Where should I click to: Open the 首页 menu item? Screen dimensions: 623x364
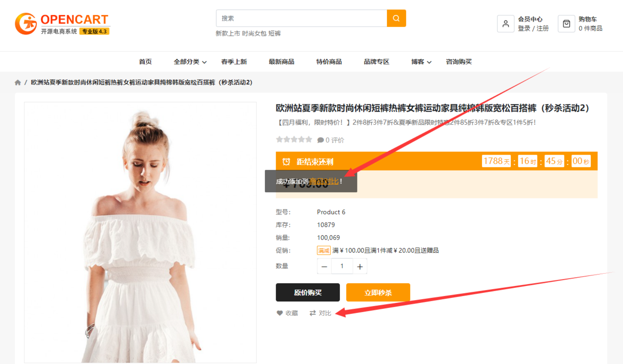[145, 62]
